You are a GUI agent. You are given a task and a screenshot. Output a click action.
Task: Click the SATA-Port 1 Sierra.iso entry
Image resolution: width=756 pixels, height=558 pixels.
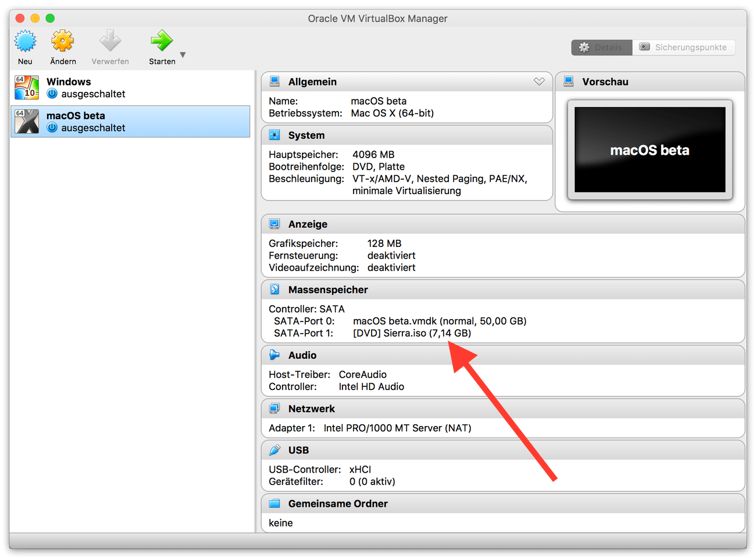click(x=412, y=333)
